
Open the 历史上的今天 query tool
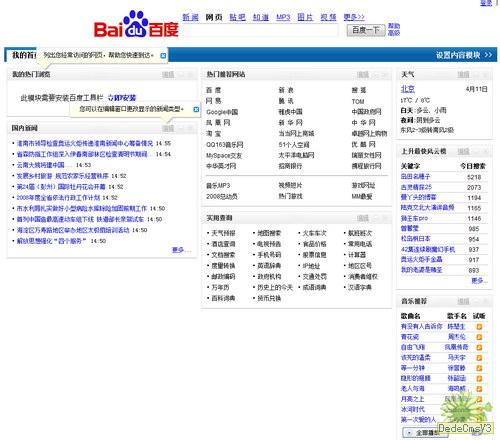click(275, 287)
